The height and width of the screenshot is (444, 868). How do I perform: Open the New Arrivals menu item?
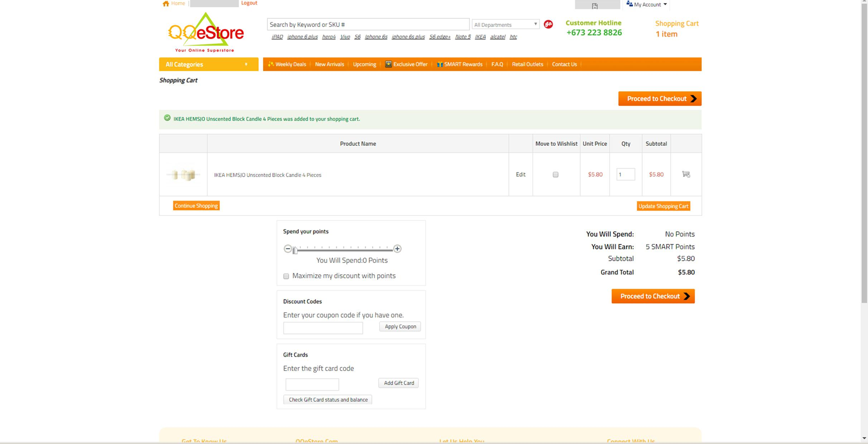coord(329,64)
